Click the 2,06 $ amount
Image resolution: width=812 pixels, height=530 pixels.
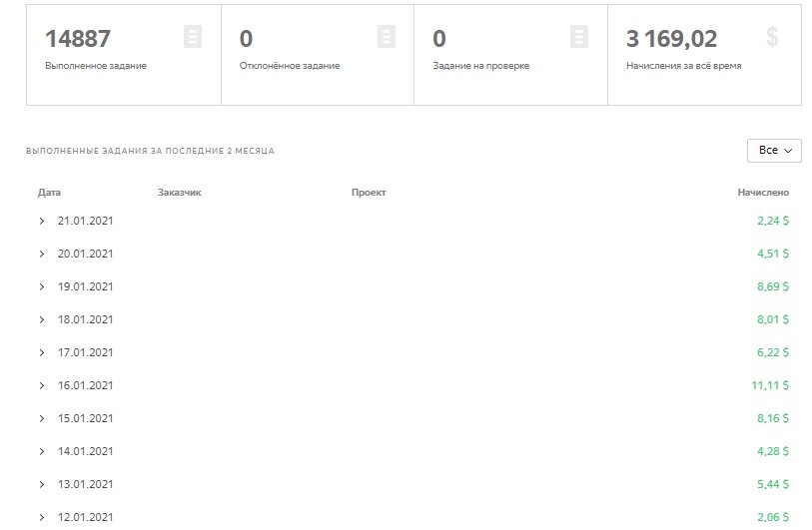pyautogui.click(x=773, y=518)
